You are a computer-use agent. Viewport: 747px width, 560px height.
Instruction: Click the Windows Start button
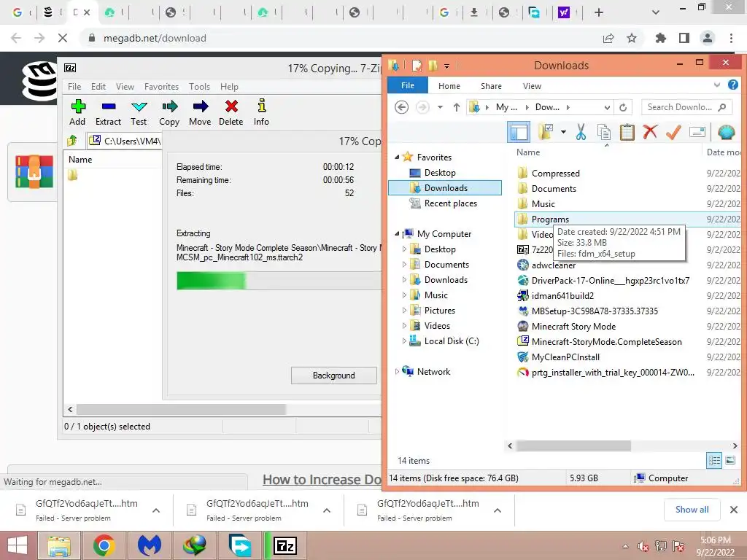click(18, 545)
